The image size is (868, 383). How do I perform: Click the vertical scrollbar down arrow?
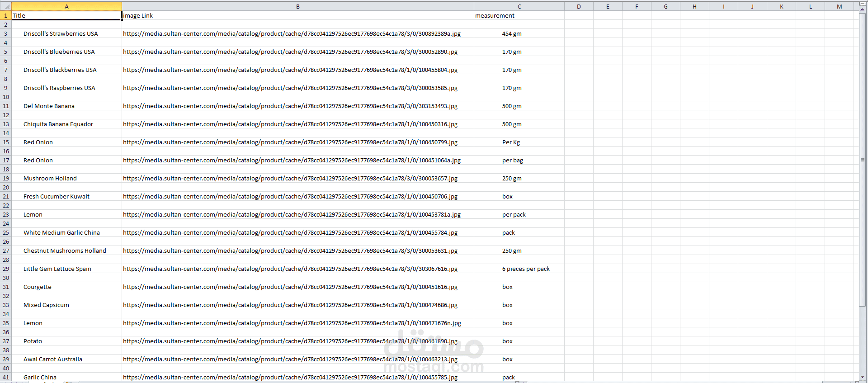tap(863, 377)
